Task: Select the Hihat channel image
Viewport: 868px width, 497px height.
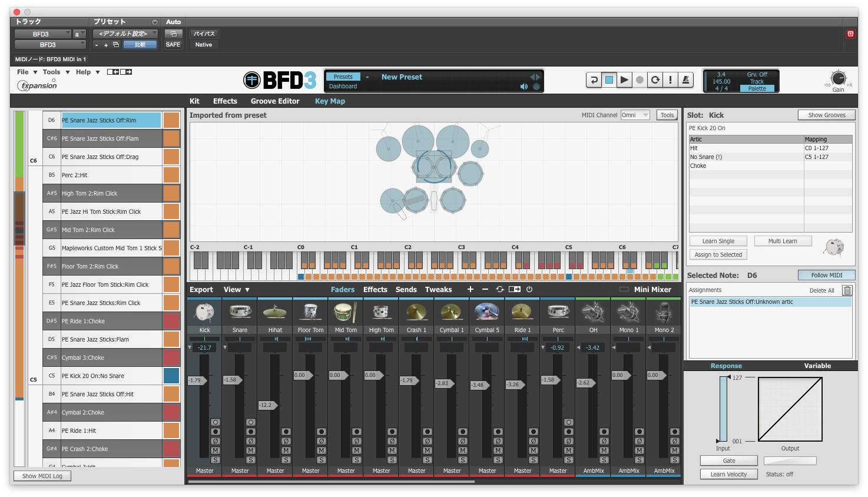Action: pos(275,312)
